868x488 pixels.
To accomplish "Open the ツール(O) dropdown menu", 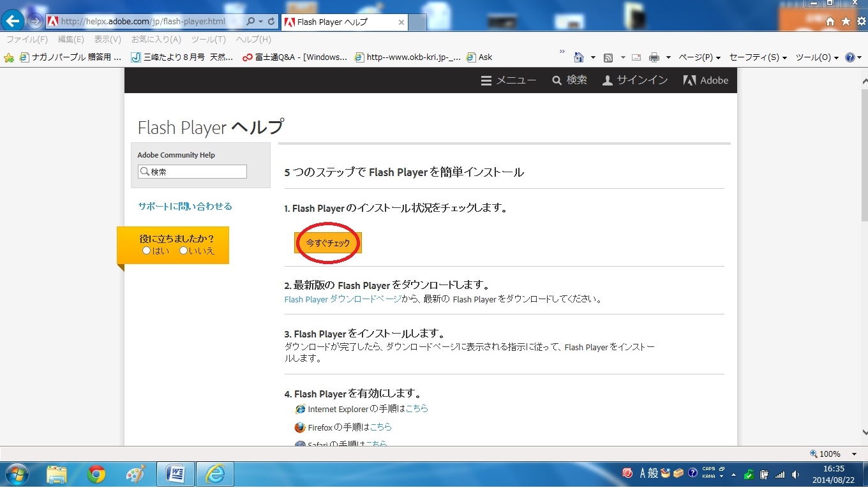I will coord(817,57).
